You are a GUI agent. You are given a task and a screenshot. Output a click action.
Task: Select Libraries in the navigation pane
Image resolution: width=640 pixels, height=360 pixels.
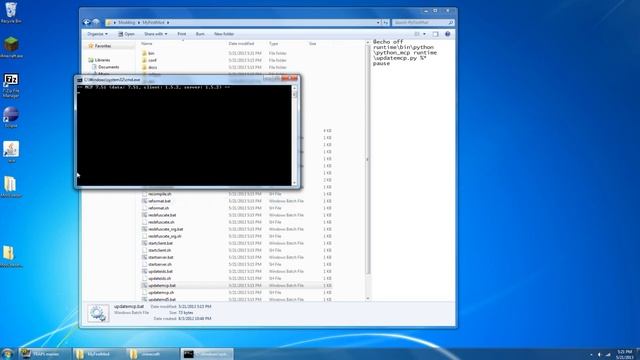(102, 60)
